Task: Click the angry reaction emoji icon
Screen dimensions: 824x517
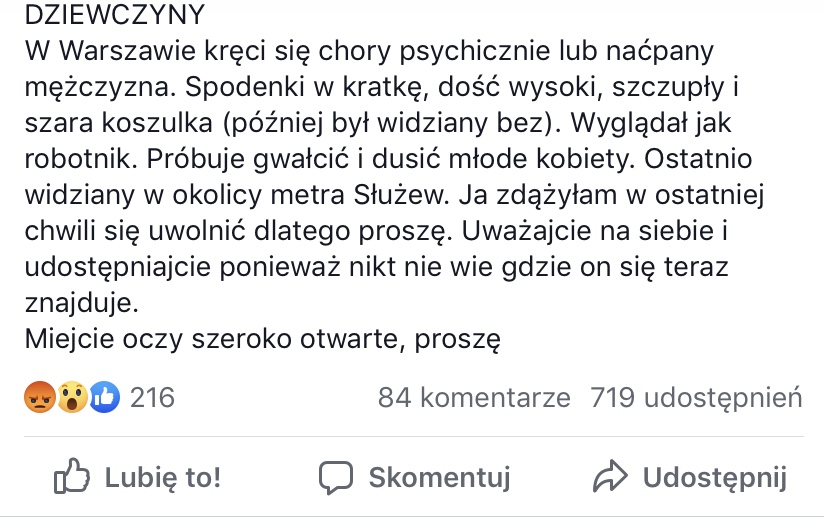Action: click(40, 397)
